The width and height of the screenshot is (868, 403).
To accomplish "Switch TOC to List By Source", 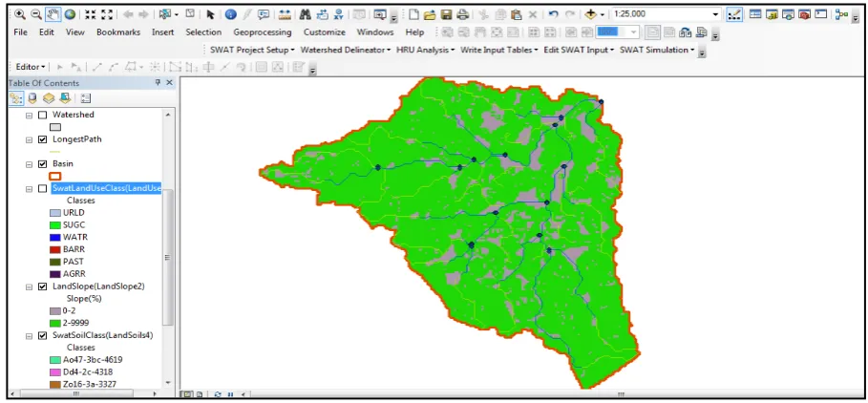I will [32, 98].
